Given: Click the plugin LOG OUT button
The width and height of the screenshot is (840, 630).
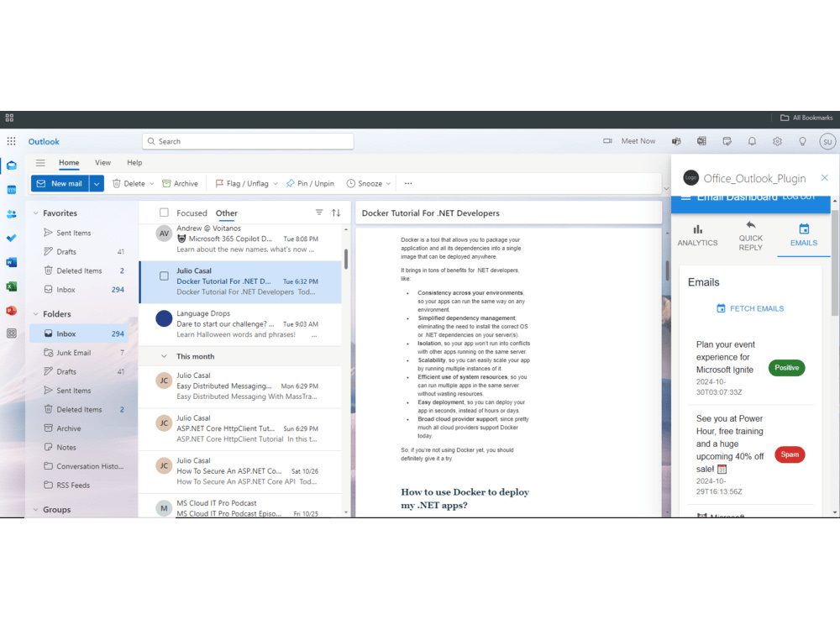Looking at the screenshot, I should coord(798,197).
